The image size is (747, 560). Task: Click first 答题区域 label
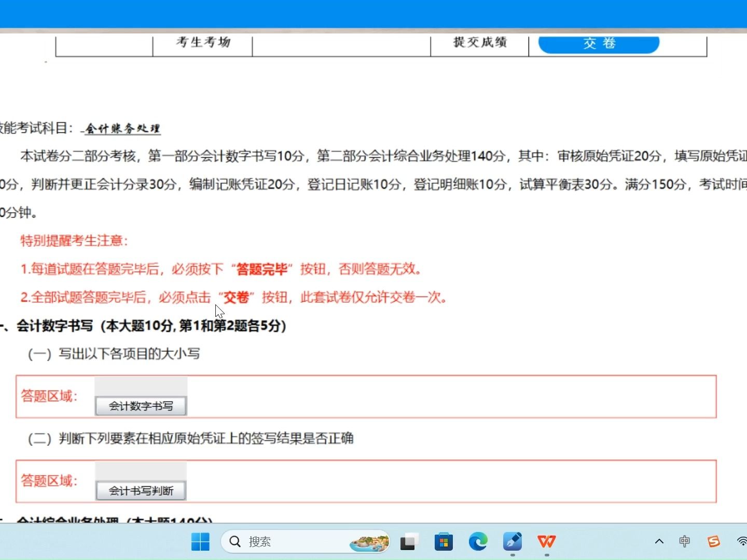tap(49, 397)
